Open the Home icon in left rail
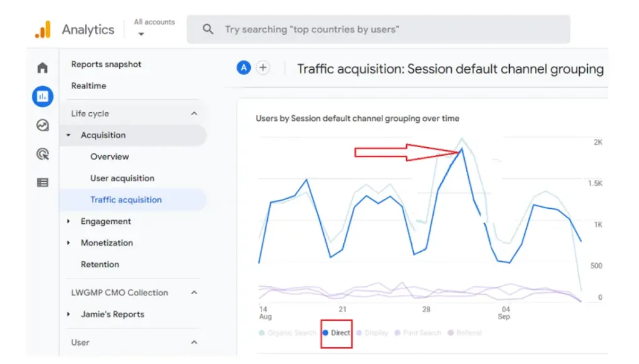This screenshot has width=639, height=364. (42, 68)
